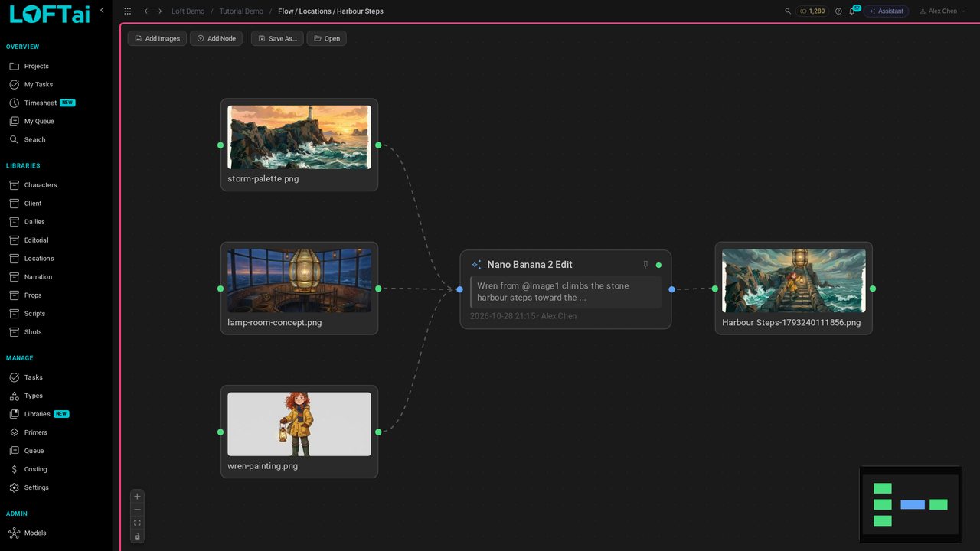980x551 pixels.
Task: Click the flow minimap overview
Action: [910, 504]
